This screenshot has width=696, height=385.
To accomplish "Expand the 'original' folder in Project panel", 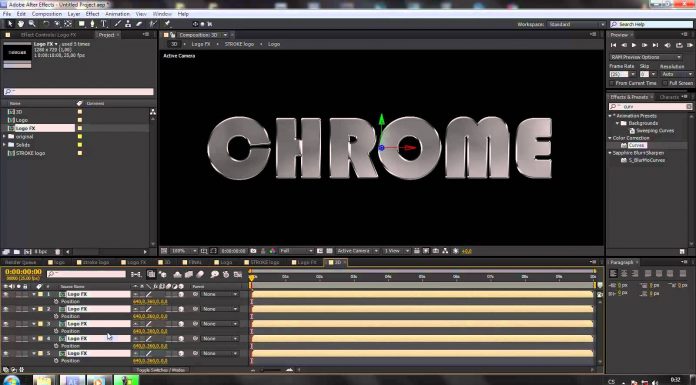I will 4,136.
